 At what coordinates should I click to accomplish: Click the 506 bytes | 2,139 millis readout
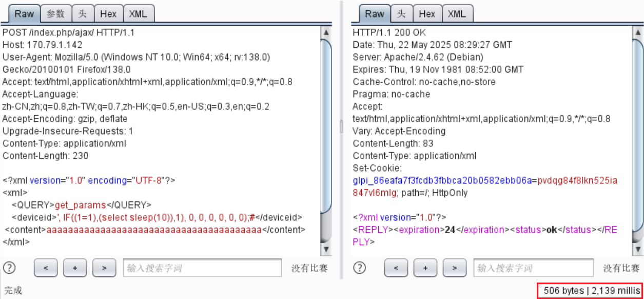591,290
